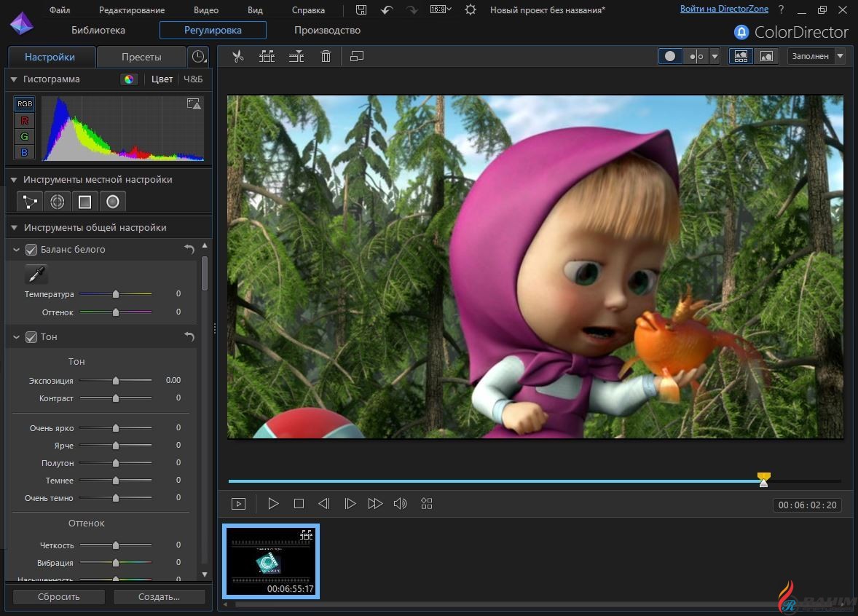Image resolution: width=858 pixels, height=616 pixels.
Task: Switch to the Производство tab
Action: [x=327, y=30]
